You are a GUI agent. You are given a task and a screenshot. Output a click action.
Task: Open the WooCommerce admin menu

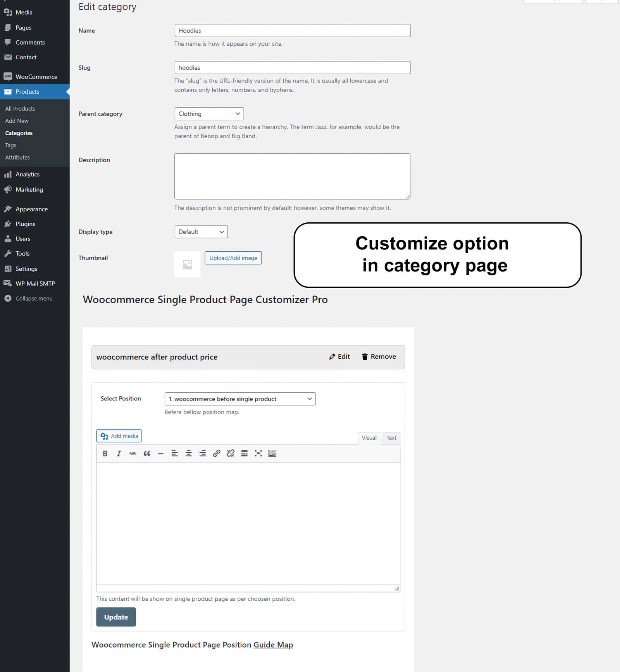click(35, 77)
